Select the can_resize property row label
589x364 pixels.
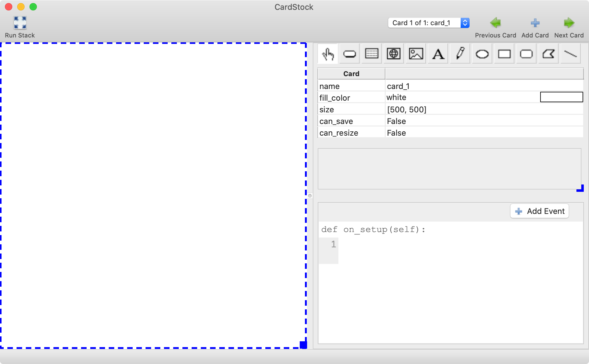click(351, 133)
